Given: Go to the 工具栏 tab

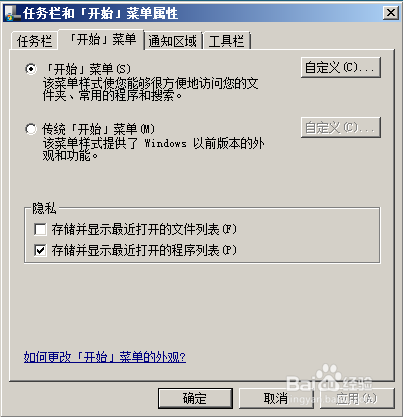Looking at the screenshot, I should tap(227, 41).
